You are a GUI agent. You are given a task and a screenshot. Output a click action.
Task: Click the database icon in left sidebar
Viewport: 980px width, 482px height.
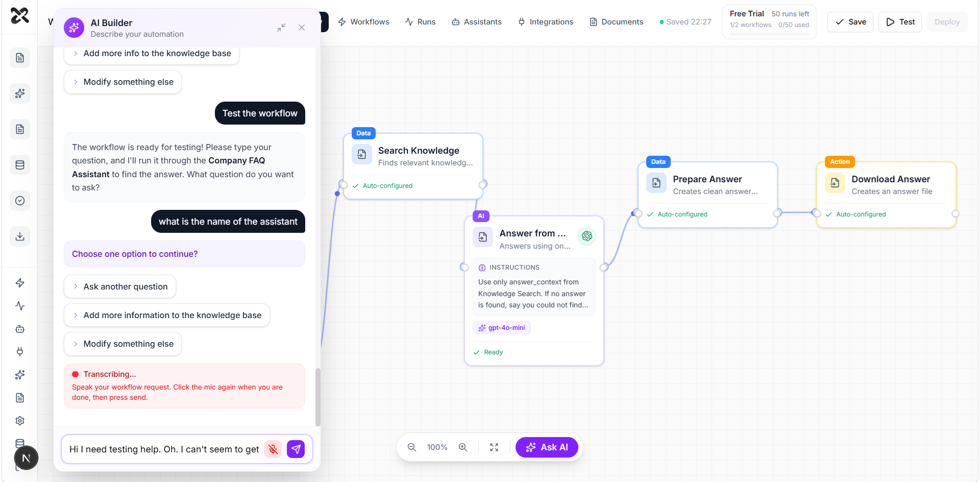click(x=20, y=165)
